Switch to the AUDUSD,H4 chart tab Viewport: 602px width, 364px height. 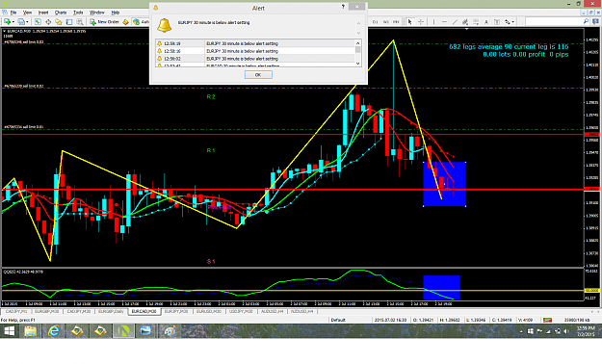pos(273,311)
